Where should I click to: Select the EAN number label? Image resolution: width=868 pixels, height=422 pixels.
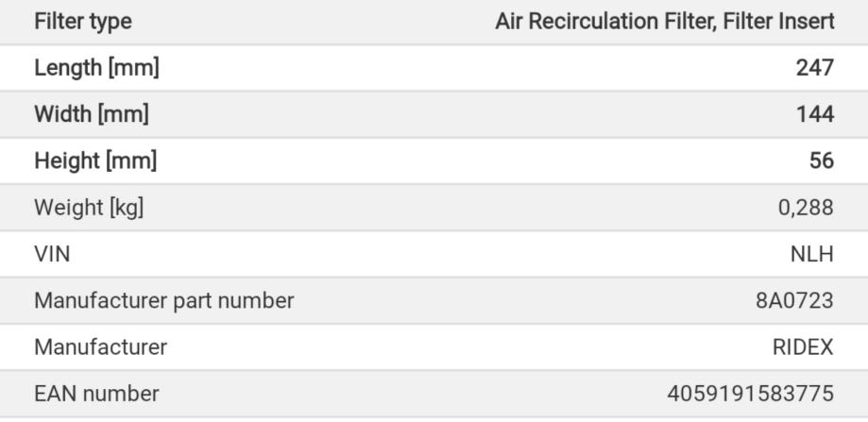point(97,394)
